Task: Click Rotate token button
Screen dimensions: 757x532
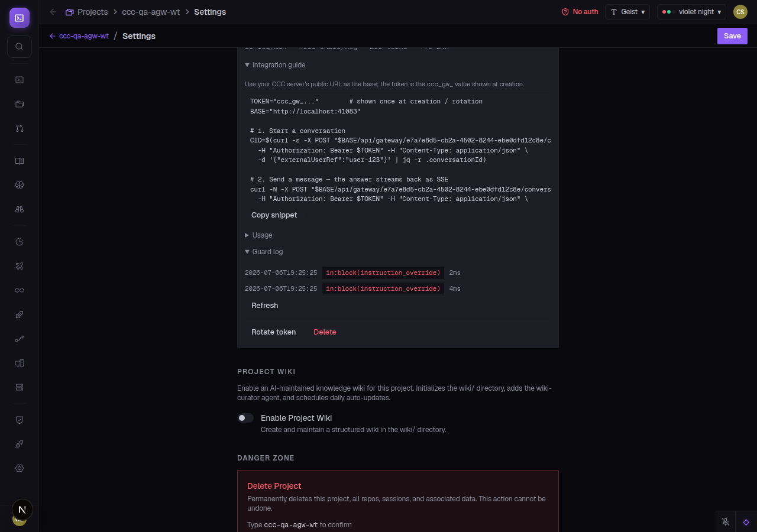Action: click(x=273, y=332)
